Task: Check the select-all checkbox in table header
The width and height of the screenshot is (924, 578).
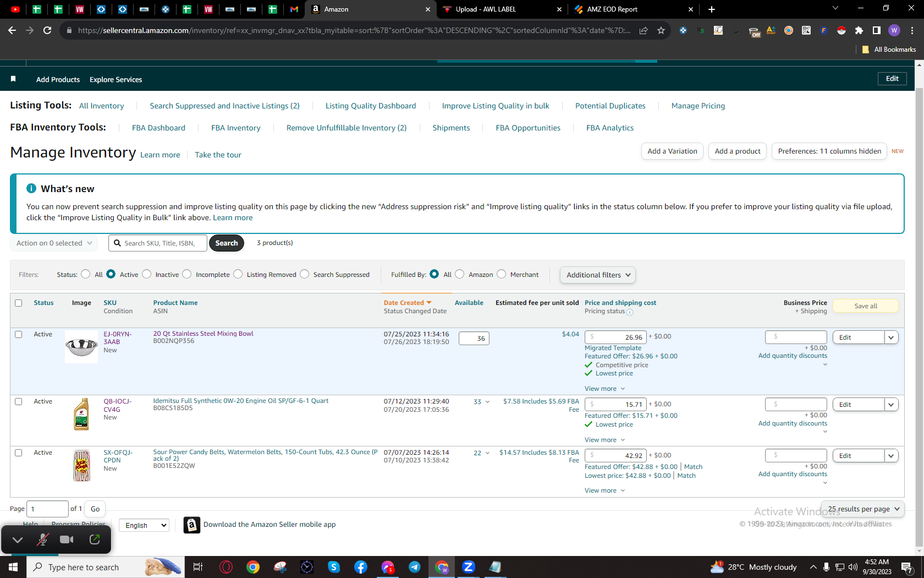Action: (x=19, y=303)
